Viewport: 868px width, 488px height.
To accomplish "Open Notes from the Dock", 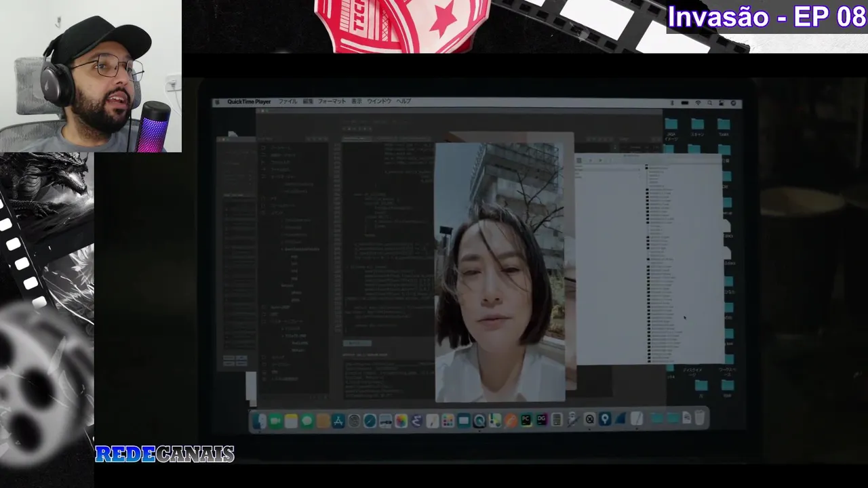I will pos(292,420).
